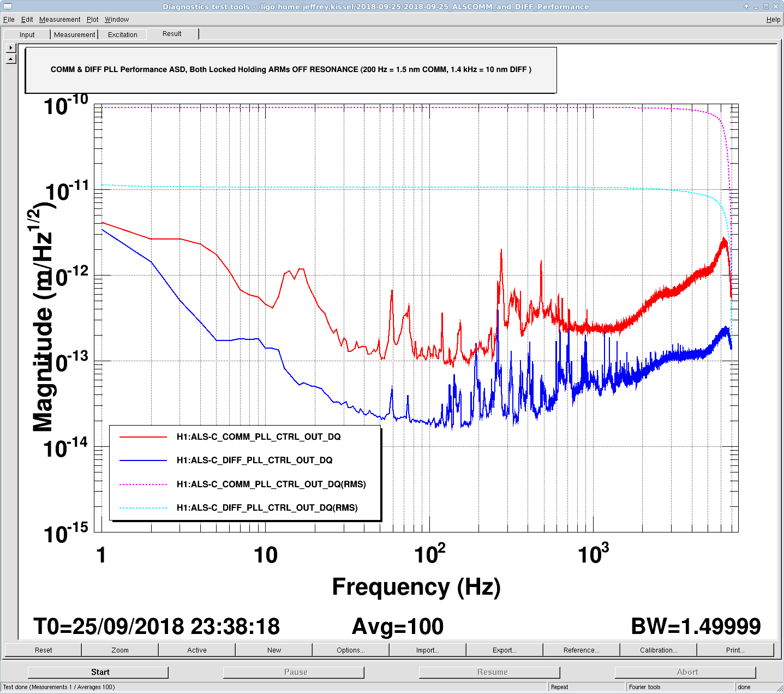The image size is (784, 694).
Task: Click the red COMM_PLL legend line sample
Action: 143,437
